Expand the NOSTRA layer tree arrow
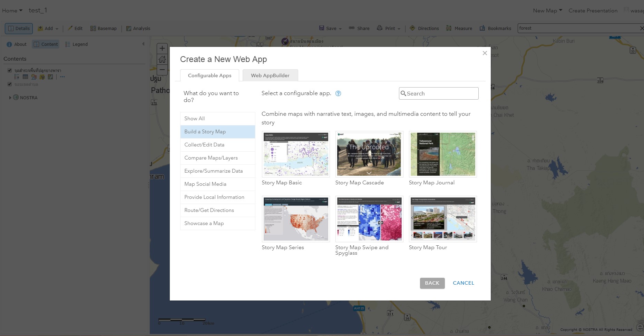The width and height of the screenshot is (644, 336). (x=10, y=98)
